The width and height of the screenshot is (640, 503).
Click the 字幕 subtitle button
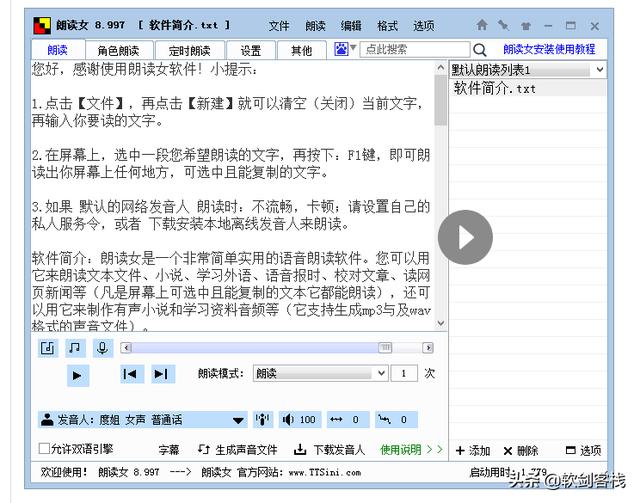tap(169, 450)
